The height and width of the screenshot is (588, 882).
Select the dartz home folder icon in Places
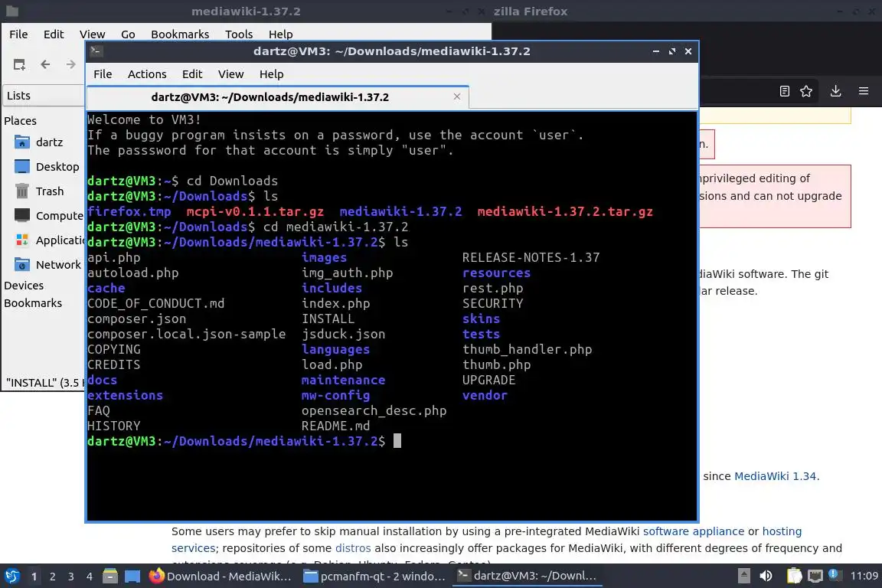22,142
